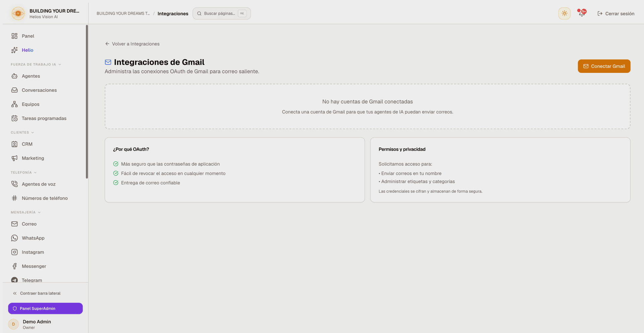Screen dimensions: 644x333
Task: Open Helio sparkle icon in sidebar
Action: [x=14, y=50]
